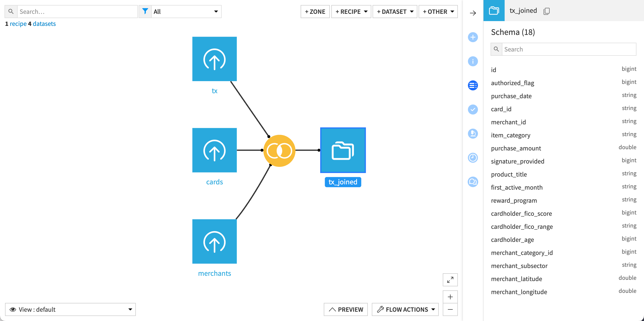The image size is (644, 321).
Task: Collapse the right panel with arrow icon
Action: point(473,13)
